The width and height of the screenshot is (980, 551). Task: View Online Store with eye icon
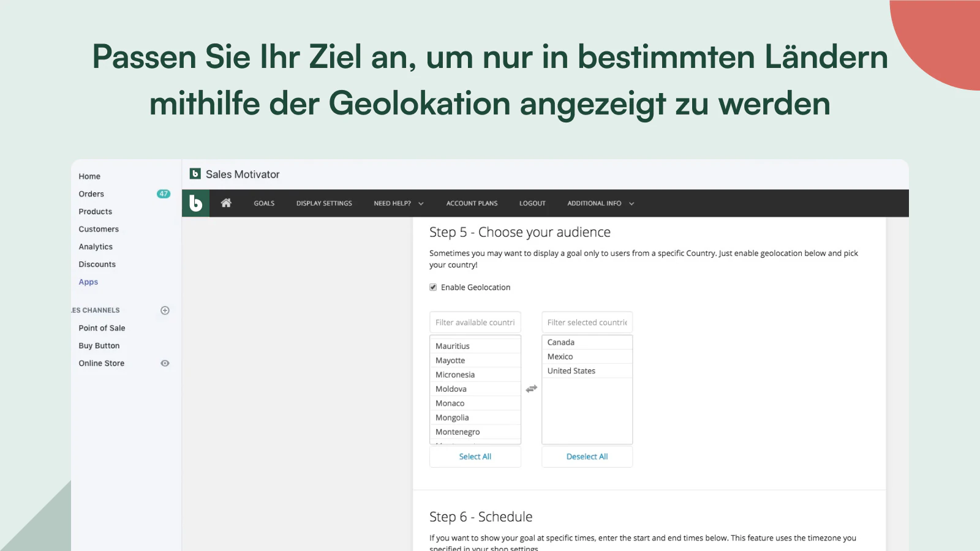165,363
